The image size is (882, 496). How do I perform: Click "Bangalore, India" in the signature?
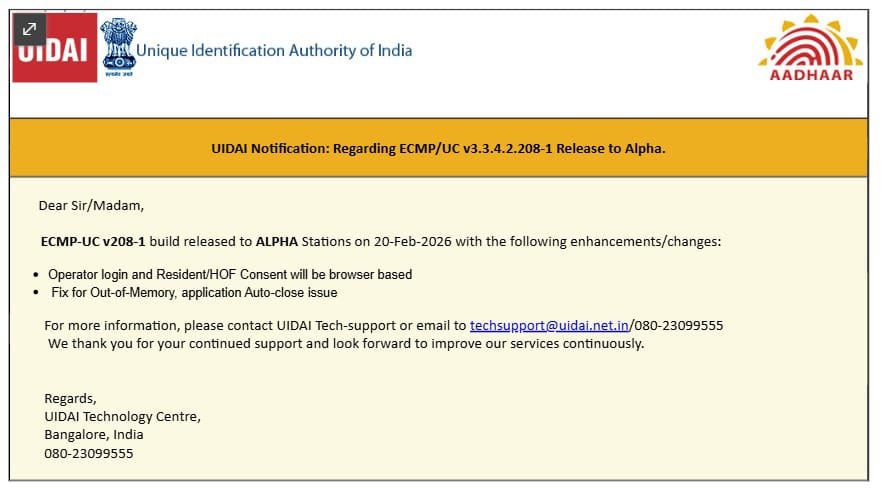pos(93,434)
